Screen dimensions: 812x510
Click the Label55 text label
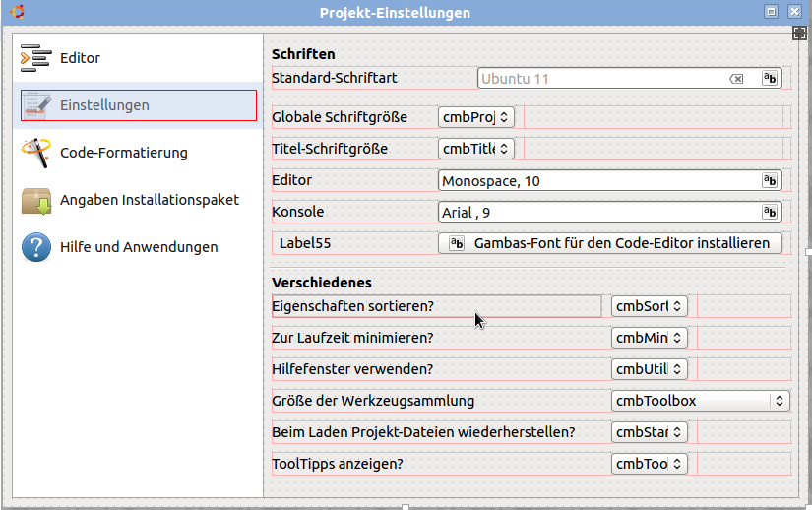tap(304, 243)
